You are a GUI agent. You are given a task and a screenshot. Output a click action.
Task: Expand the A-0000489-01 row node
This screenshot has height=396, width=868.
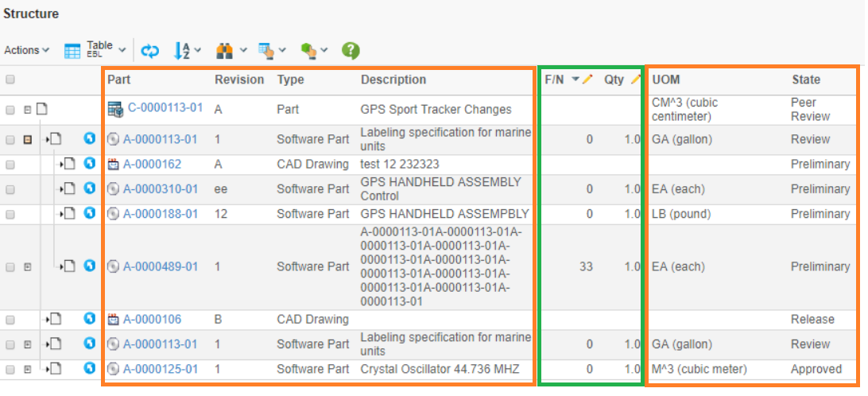[28, 267]
